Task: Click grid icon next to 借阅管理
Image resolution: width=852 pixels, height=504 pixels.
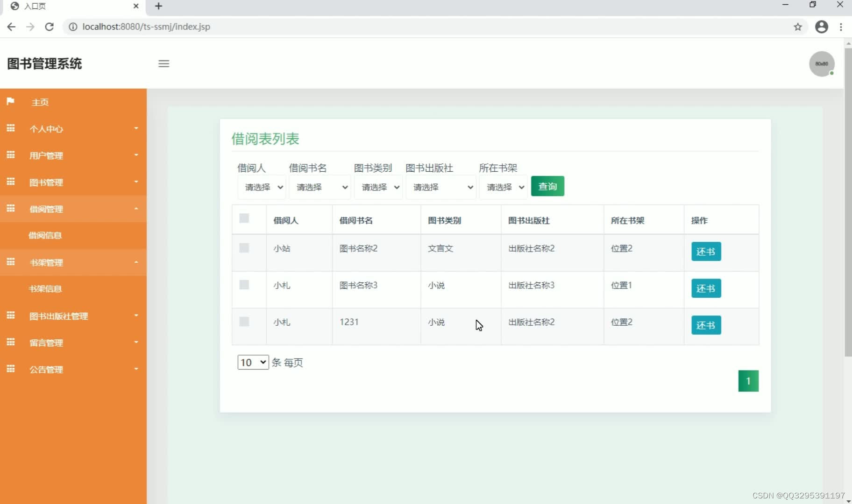Action: tap(11, 208)
